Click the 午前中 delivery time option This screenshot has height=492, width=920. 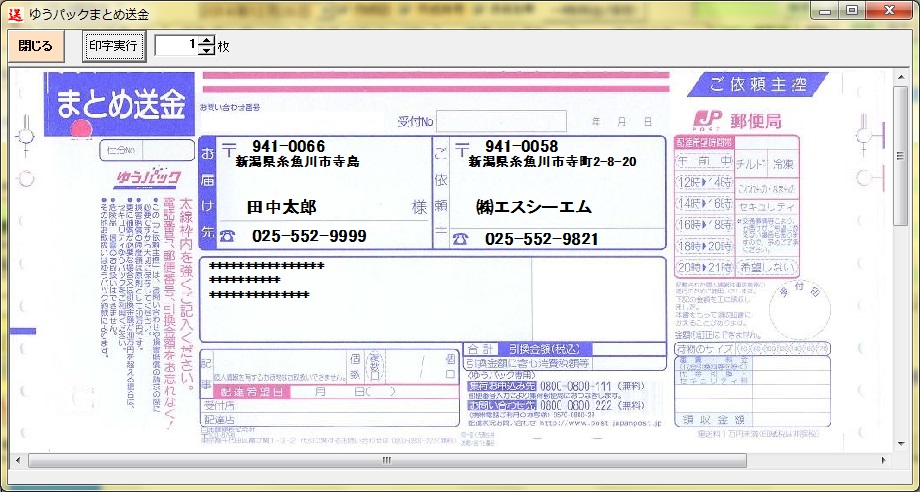(705, 161)
